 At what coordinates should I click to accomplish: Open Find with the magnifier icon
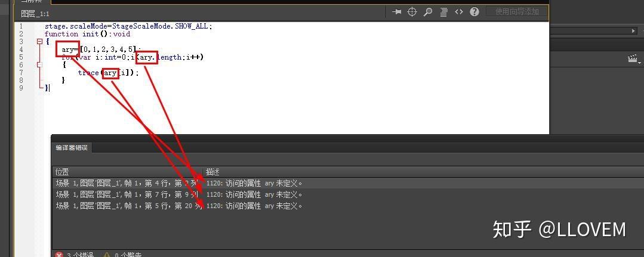pyautogui.click(x=428, y=12)
